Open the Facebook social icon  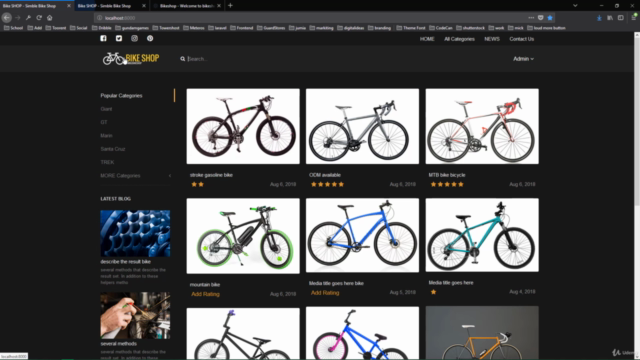click(x=103, y=38)
